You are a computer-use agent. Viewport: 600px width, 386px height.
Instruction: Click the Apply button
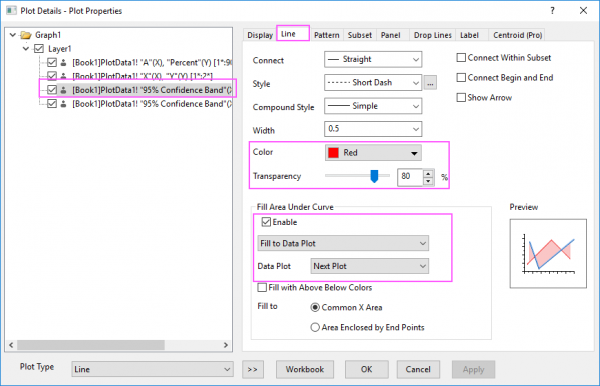[x=473, y=369]
